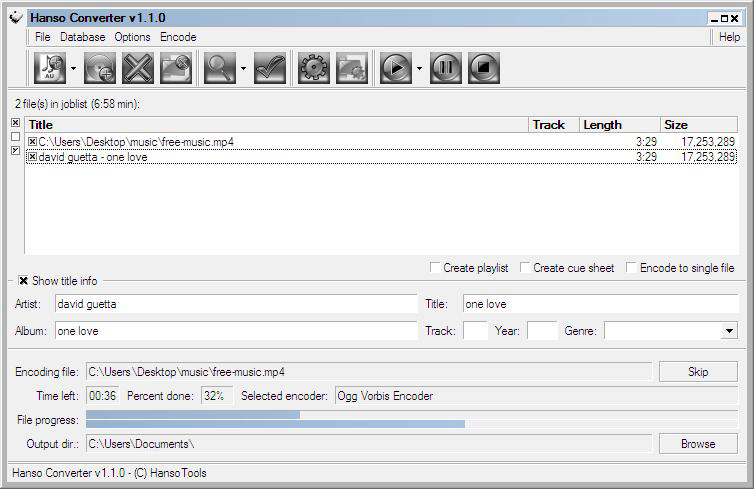Image resolution: width=754 pixels, height=489 pixels.
Task: Sort joblist by Title column header
Action: (276, 125)
